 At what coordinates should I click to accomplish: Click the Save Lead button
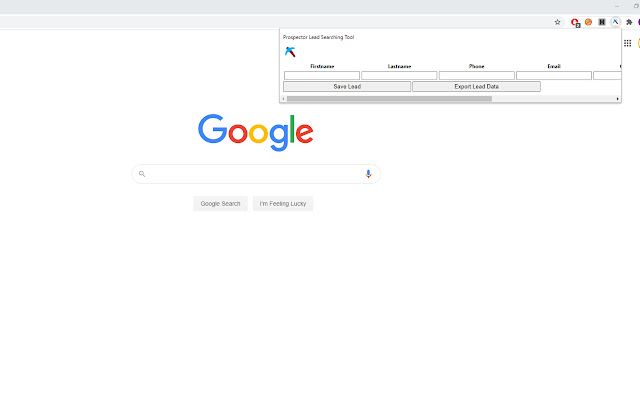click(x=347, y=87)
